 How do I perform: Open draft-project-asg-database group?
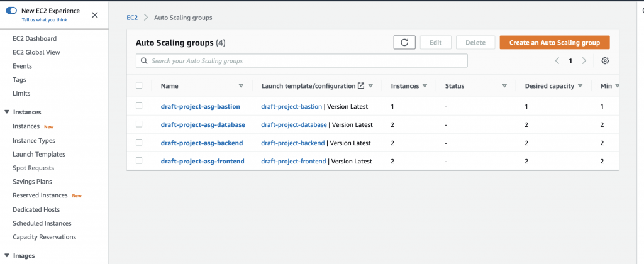pos(203,124)
